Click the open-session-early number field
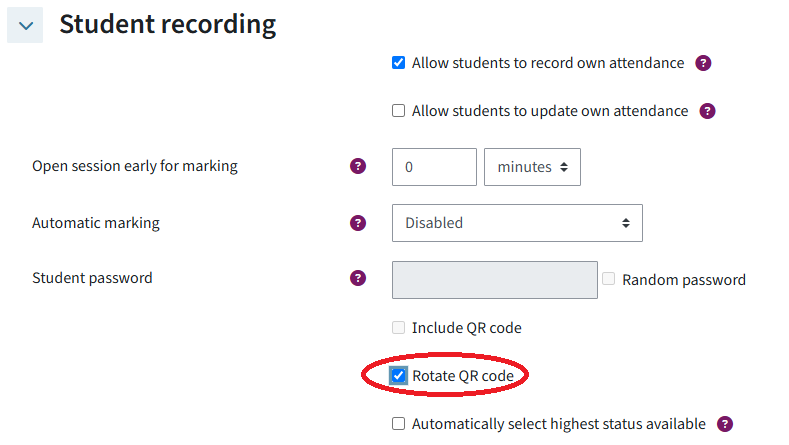This screenshot has height=445, width=789. click(434, 167)
